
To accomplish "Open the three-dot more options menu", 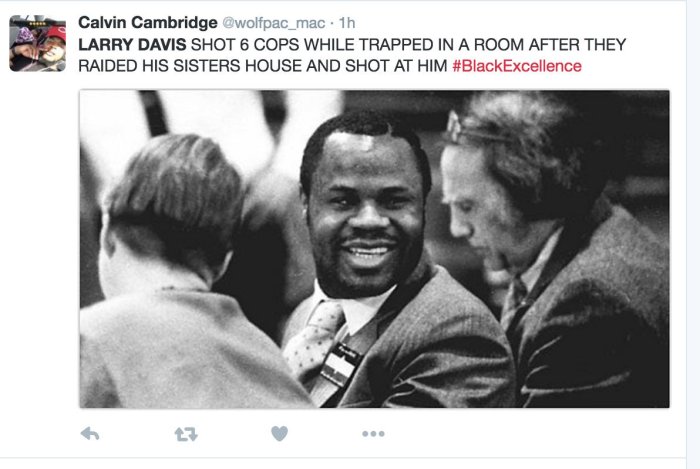I will (x=373, y=434).
